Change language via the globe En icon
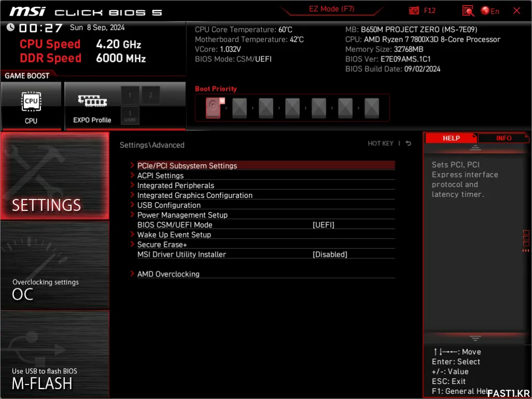The width and height of the screenshot is (532, 399). 490,11
